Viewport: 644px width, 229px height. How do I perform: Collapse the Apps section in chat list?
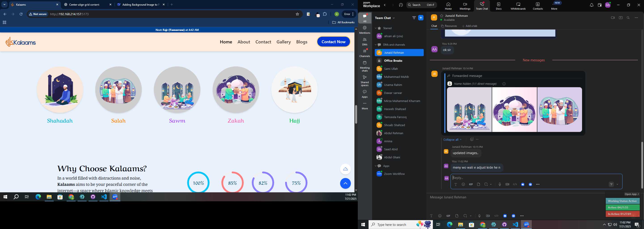point(375,166)
